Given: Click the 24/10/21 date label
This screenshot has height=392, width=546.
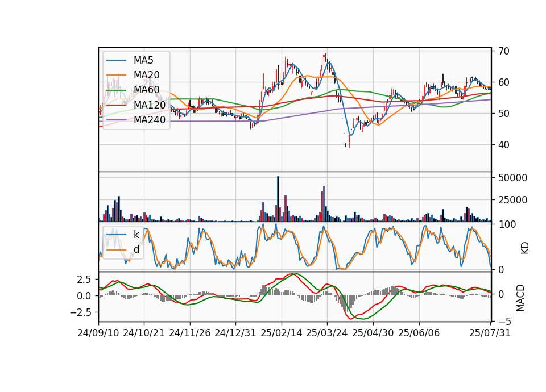Looking at the screenshot, I should (x=144, y=333).
